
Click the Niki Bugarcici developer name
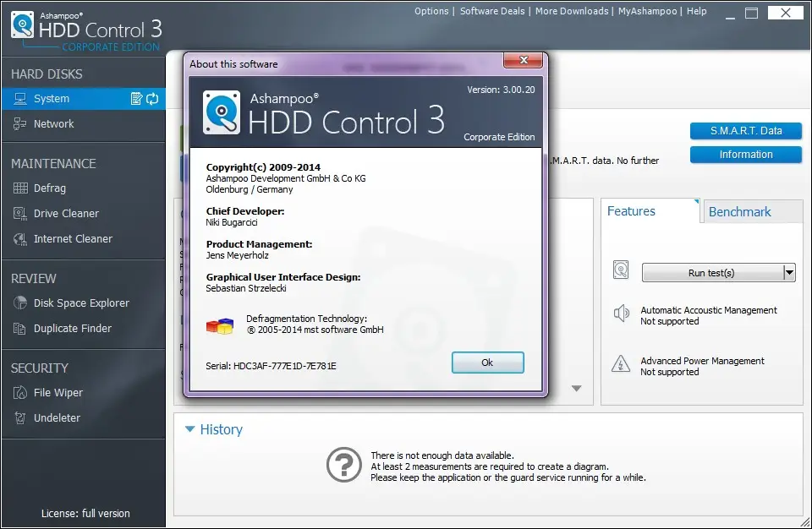(232, 222)
